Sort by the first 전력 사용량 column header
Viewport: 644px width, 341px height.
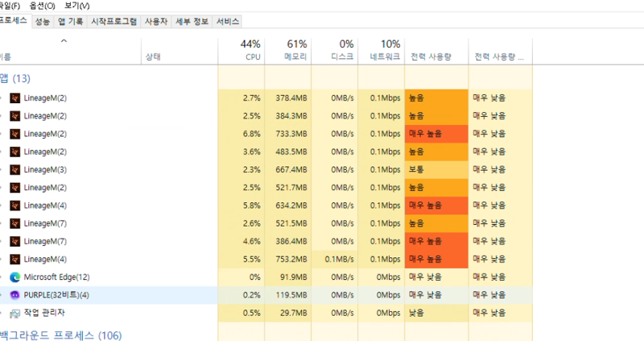(x=436, y=52)
